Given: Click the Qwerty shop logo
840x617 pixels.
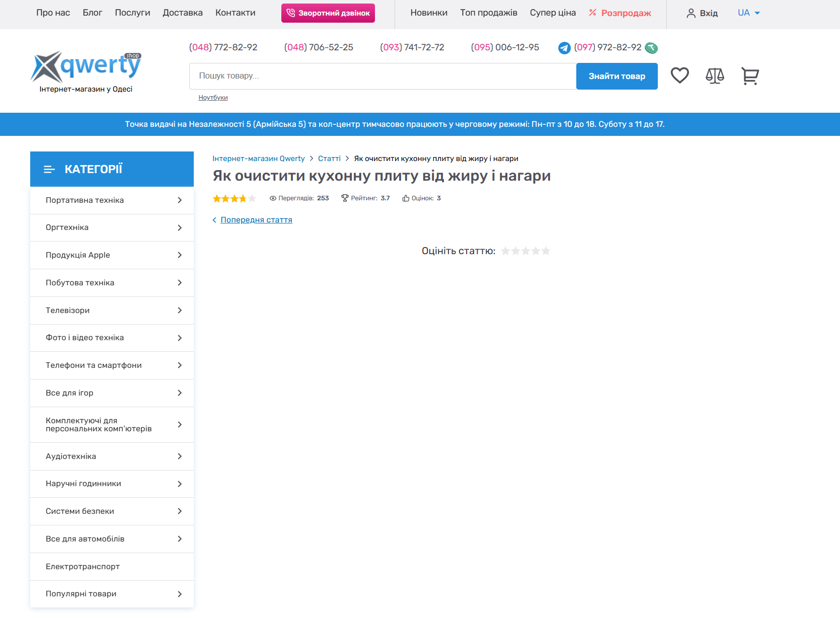Looking at the screenshot, I should tap(86, 71).
